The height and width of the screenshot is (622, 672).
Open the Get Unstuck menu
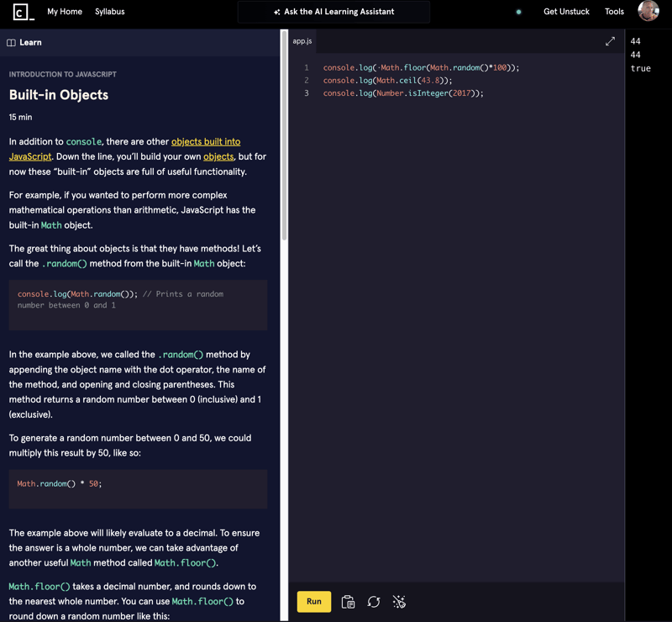point(566,12)
